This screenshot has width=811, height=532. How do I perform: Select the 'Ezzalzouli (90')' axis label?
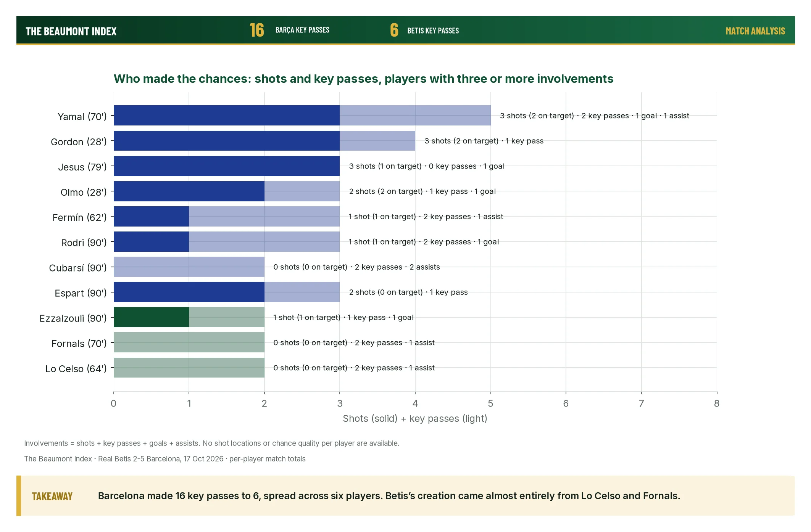pos(73,318)
